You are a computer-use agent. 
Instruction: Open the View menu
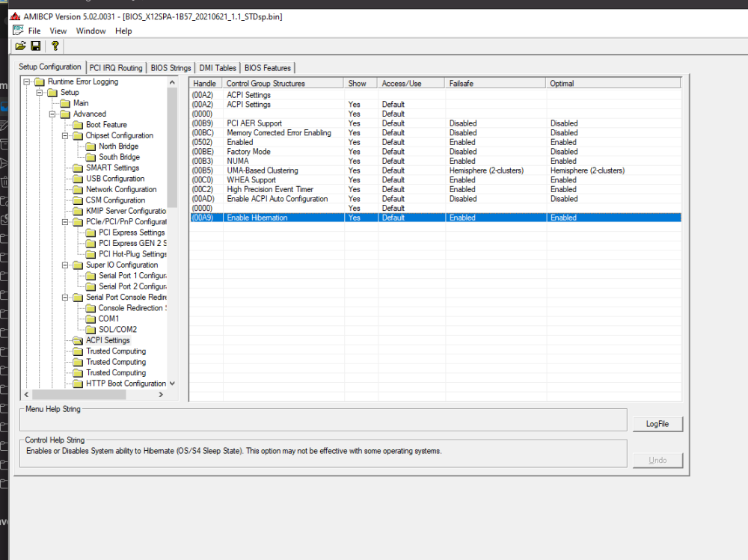(58, 31)
